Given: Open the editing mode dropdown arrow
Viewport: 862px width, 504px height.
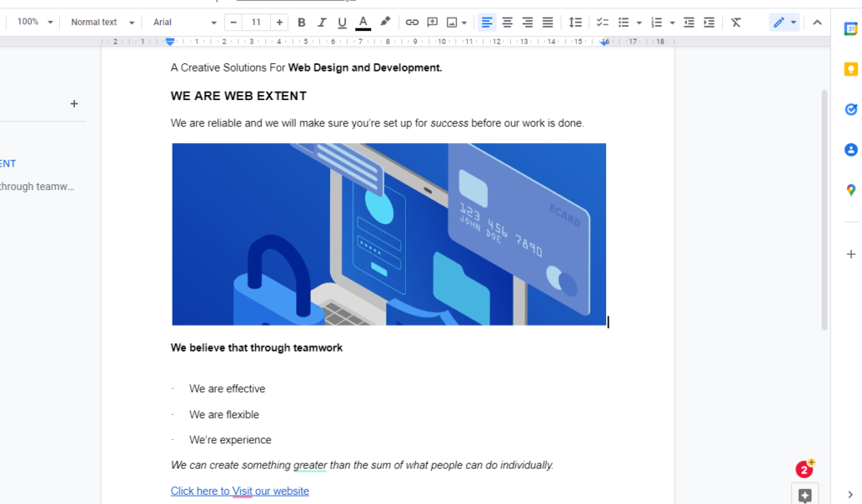Looking at the screenshot, I should pos(793,23).
